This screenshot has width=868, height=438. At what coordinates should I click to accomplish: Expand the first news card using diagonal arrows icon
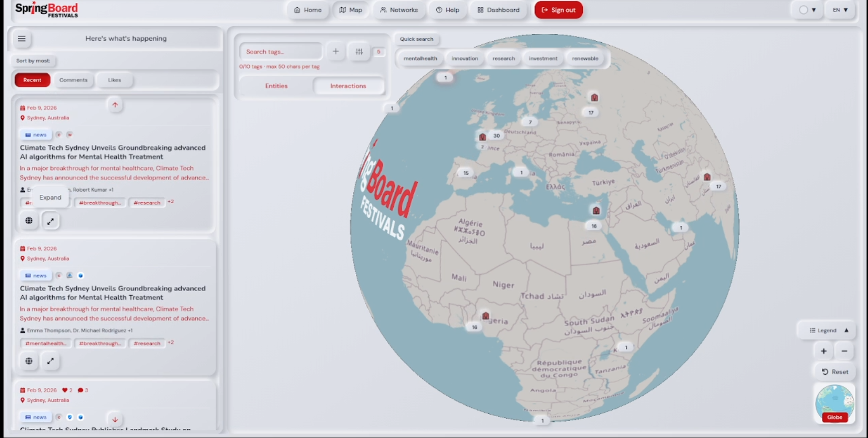(51, 220)
